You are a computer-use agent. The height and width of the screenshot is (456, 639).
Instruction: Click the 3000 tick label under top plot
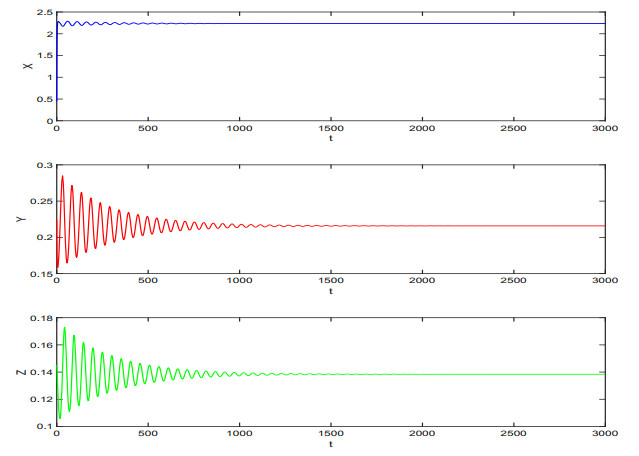pos(604,130)
